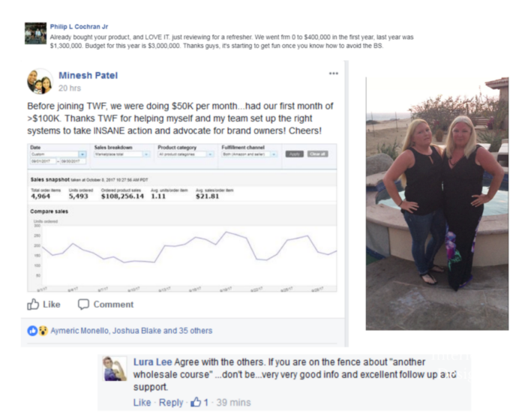Expand the Sales breakdown dropdown

tap(121, 154)
